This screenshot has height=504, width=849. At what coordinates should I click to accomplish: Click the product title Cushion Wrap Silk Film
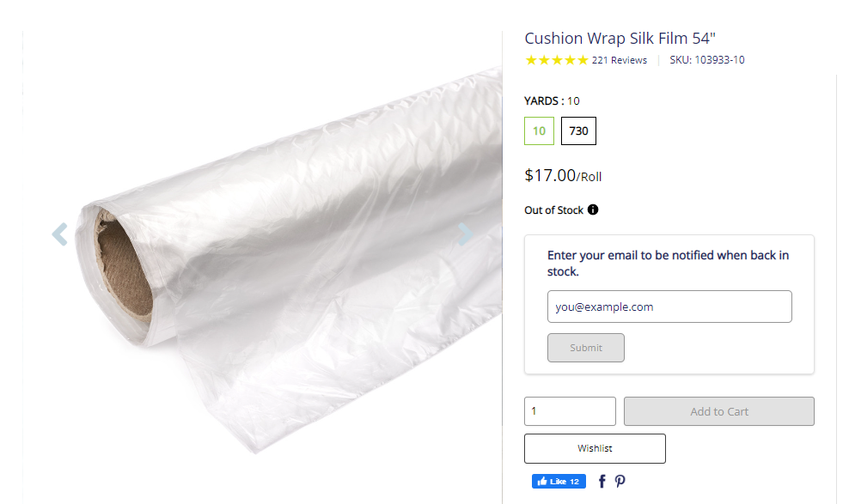coord(620,39)
